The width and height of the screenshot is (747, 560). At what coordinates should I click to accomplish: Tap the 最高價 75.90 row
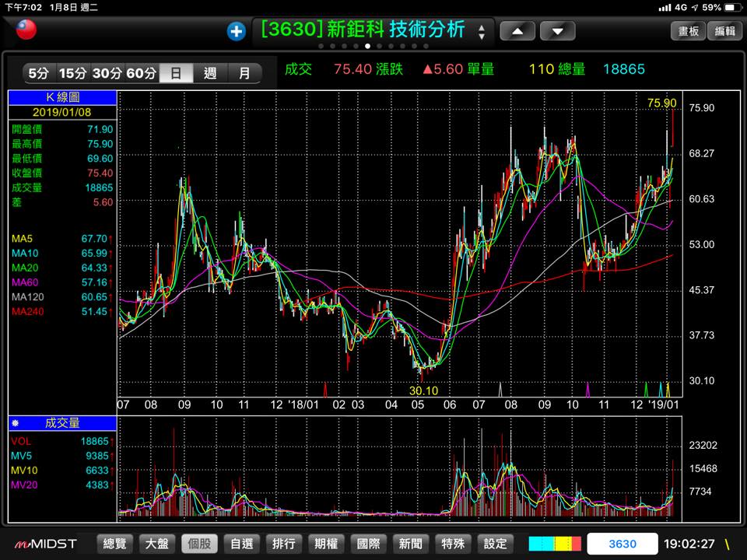click(62, 144)
